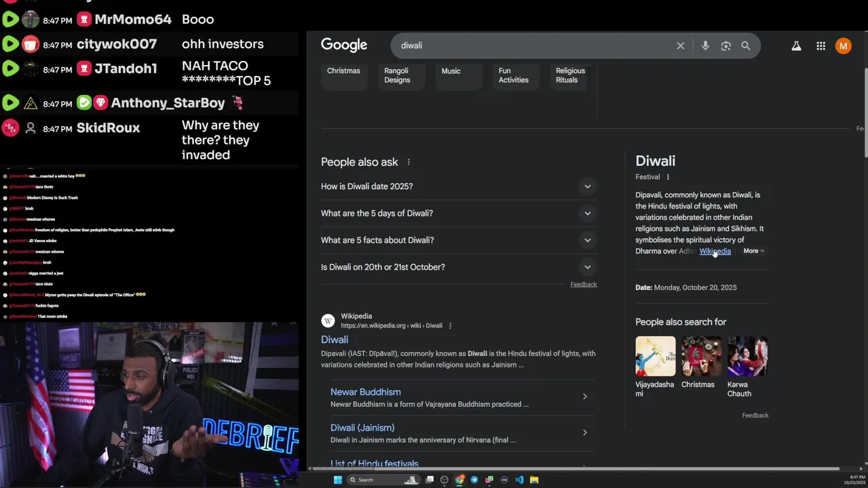This screenshot has width=868, height=488.
Task: Click username JTandoh1 in chat
Action: 126,68
